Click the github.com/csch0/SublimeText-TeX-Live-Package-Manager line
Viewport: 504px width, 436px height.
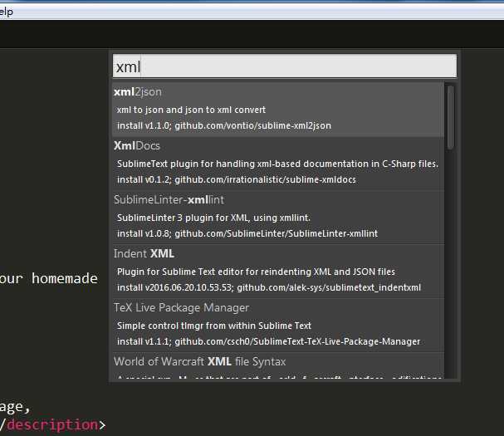(269, 341)
